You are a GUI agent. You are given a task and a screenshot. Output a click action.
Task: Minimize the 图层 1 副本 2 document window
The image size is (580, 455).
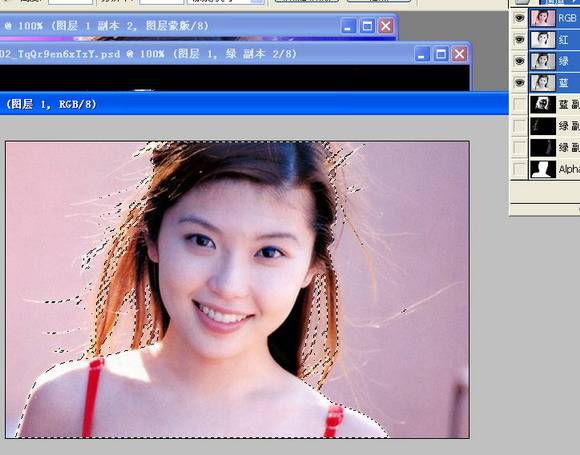pos(348,26)
